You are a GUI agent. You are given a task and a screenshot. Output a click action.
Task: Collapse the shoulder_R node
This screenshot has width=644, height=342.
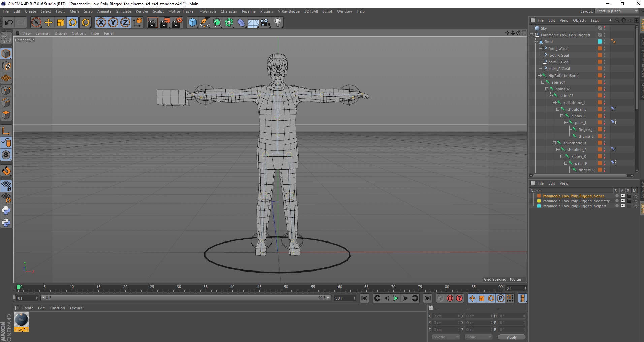coord(558,150)
